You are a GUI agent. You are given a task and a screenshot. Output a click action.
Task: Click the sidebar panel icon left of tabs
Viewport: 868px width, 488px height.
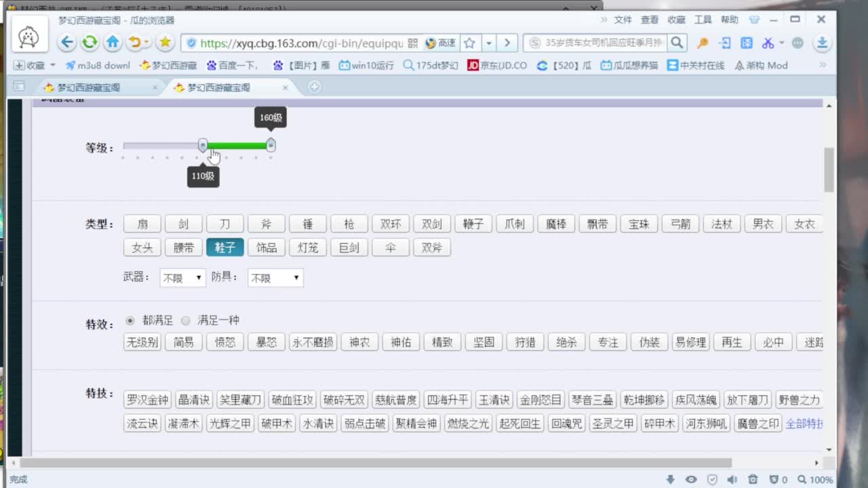tap(19, 87)
